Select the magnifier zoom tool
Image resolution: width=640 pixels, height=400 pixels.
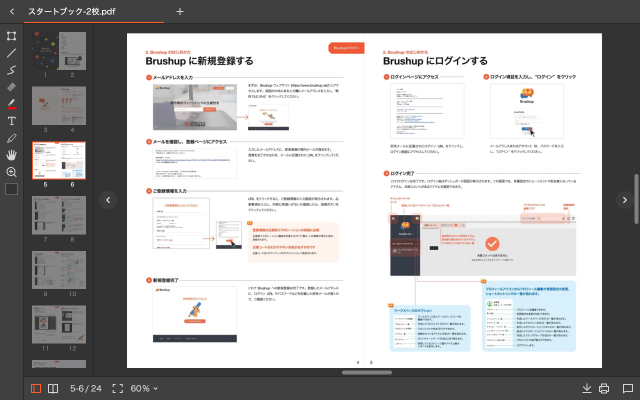click(x=11, y=172)
